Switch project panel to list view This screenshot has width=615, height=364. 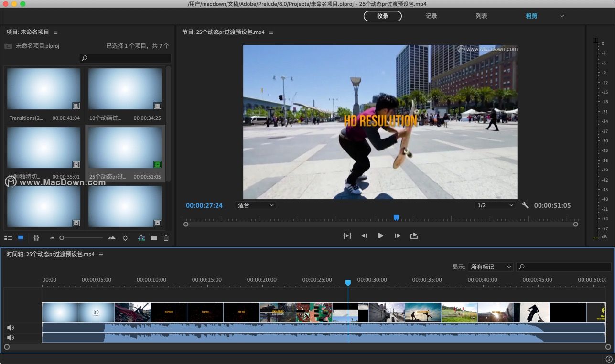[8, 237]
